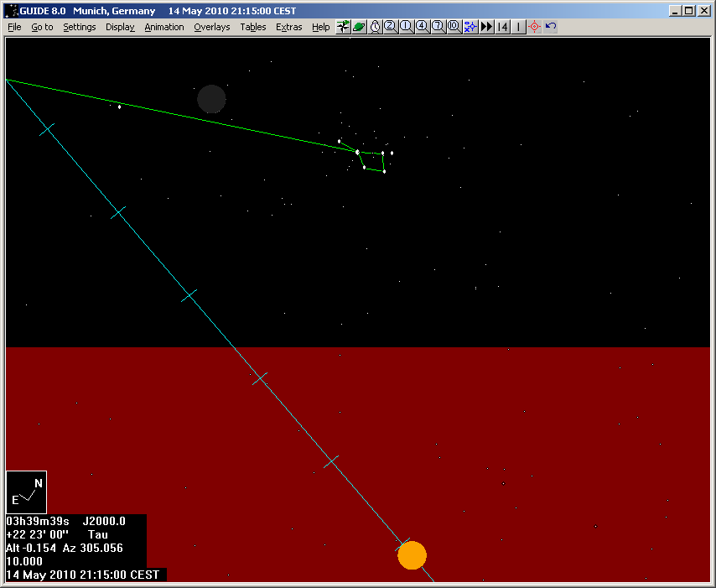The image size is (716, 588).
Task: Click the orange Sun disc
Action: (412, 555)
